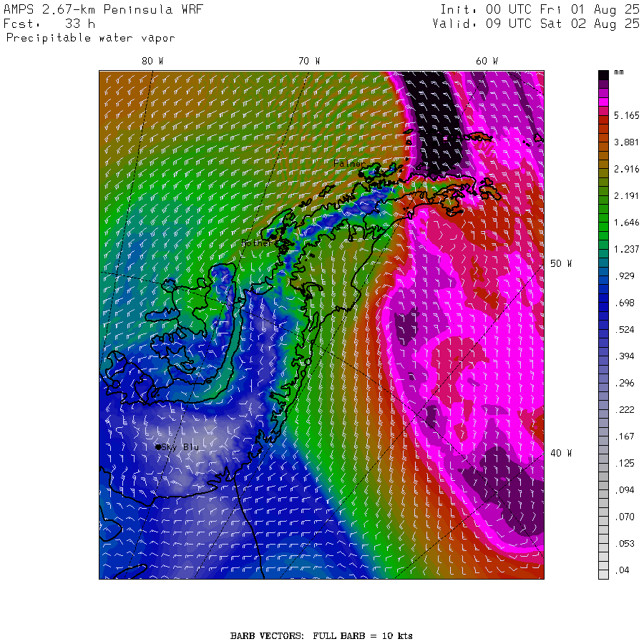The image size is (644, 644).
Task: Click the 'Fcst: 33 h' forecast hour text
Action: pyautogui.click(x=49, y=24)
